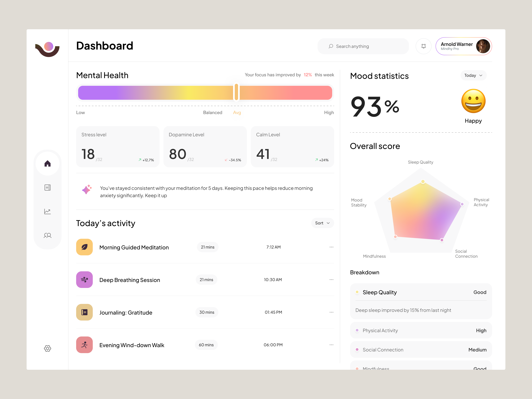Click the Morning Guided Meditation leaf icon
This screenshot has height=399, width=532.
84,247
